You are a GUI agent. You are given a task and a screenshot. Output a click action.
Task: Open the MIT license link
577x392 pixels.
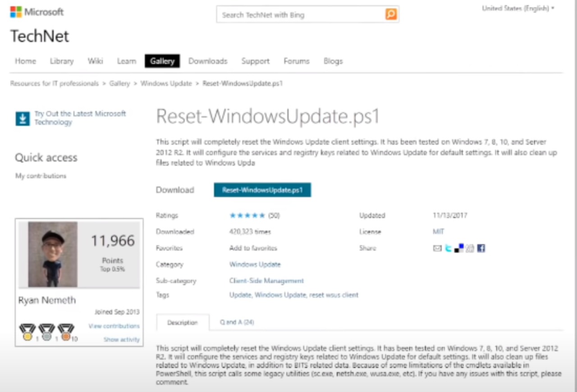[x=438, y=232]
